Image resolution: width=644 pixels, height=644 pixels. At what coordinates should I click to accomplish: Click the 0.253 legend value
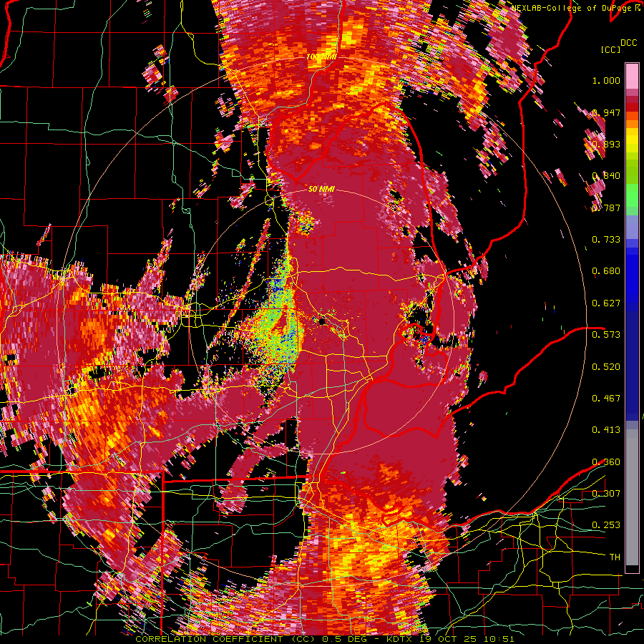[606, 525]
